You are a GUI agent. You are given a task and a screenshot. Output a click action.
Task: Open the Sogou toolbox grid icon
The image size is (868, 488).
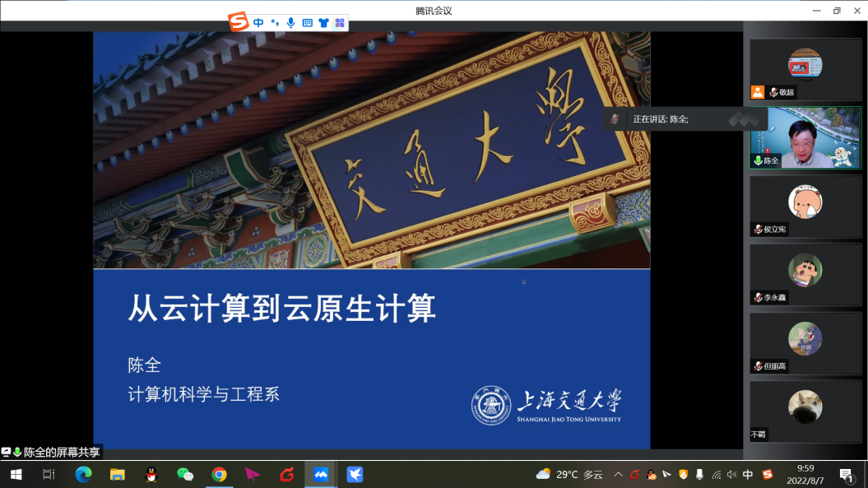(x=339, y=23)
